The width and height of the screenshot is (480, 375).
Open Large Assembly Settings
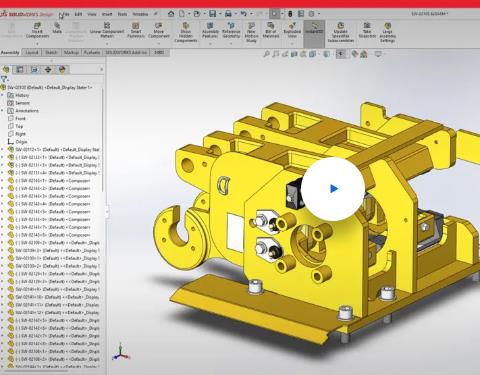[387, 32]
